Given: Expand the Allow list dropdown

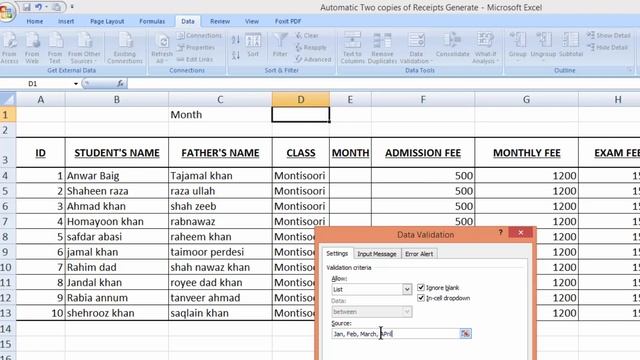Looking at the screenshot, I should click(407, 289).
